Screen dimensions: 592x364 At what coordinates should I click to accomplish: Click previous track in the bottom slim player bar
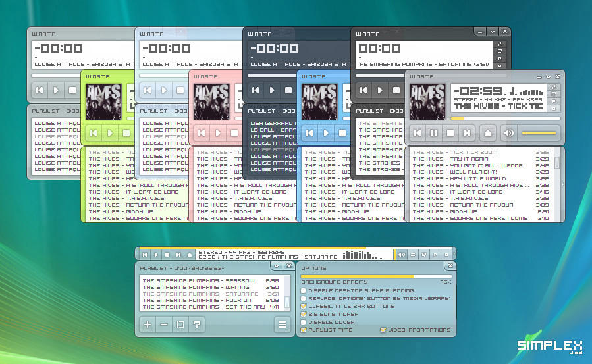click(145, 255)
